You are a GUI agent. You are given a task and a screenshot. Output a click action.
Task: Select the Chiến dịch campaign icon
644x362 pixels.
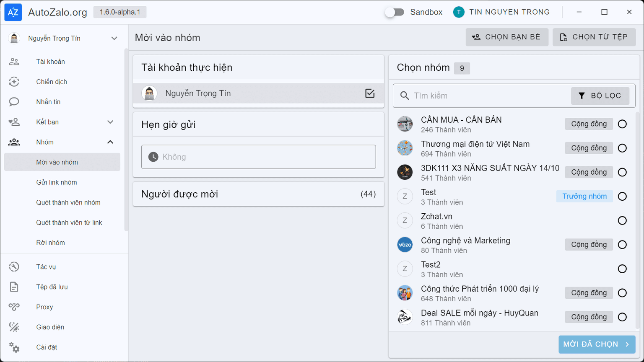point(14,82)
